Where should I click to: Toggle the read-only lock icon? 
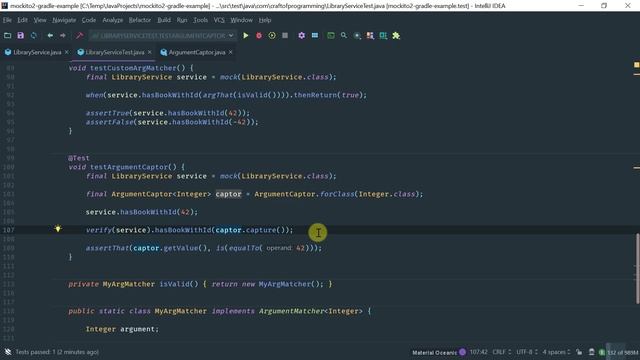coord(579,352)
